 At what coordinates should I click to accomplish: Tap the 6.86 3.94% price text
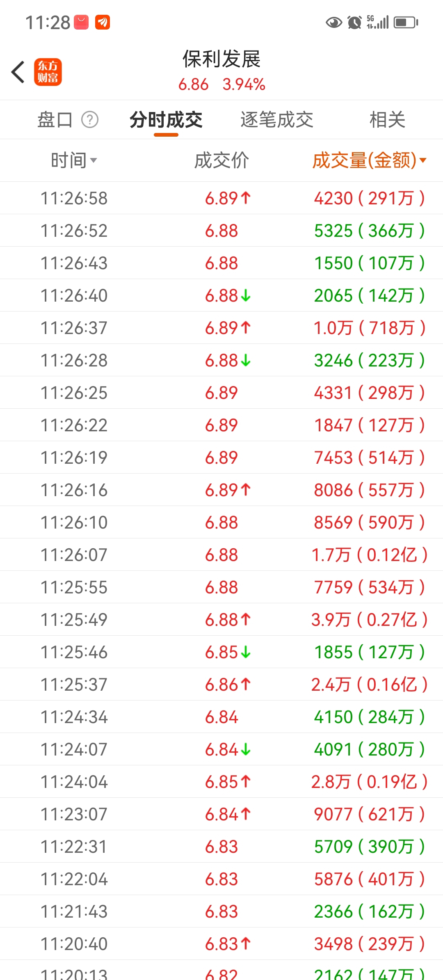221,85
